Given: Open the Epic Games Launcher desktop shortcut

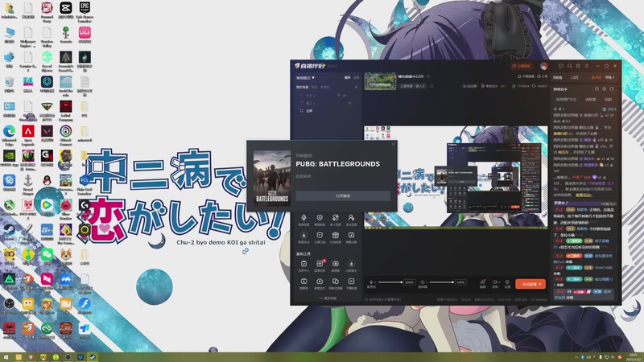Looking at the screenshot, I should (x=85, y=11).
